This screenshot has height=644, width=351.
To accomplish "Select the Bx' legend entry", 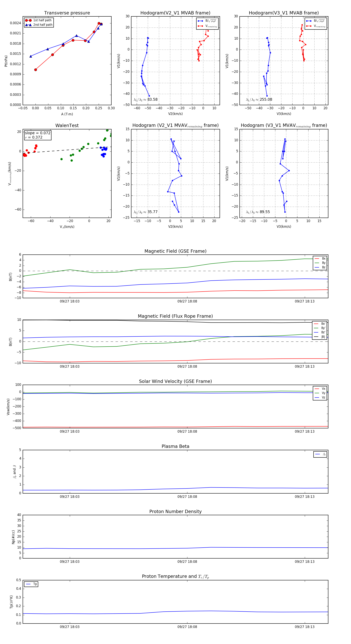I will click(320, 324).
